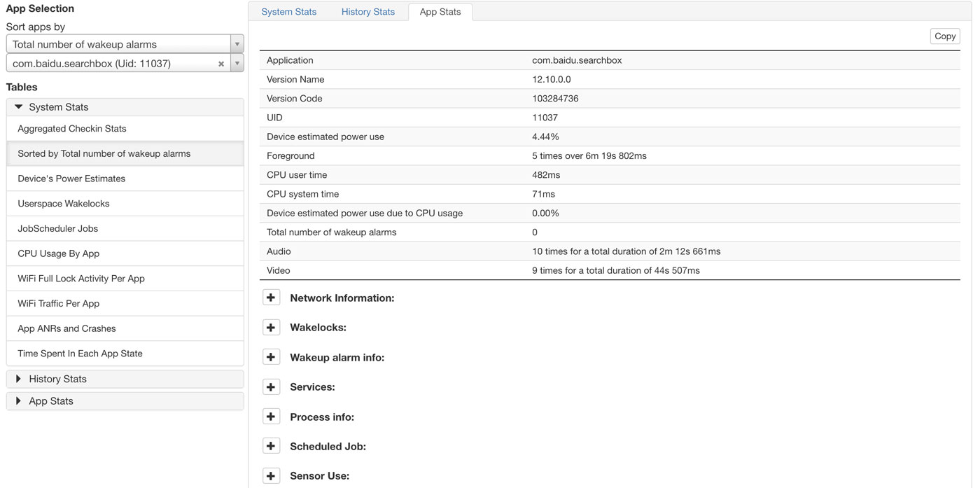Expand the Sensor Use section
Screen dimensions: 980x488
coord(271,475)
